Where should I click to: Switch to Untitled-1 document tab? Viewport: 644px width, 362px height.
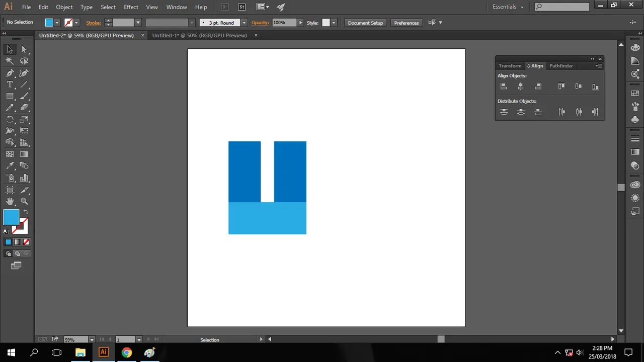click(200, 35)
